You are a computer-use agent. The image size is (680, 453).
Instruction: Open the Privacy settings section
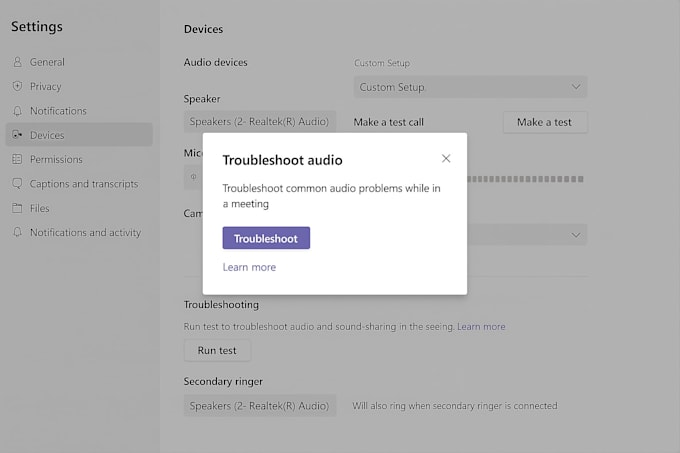click(79, 86)
